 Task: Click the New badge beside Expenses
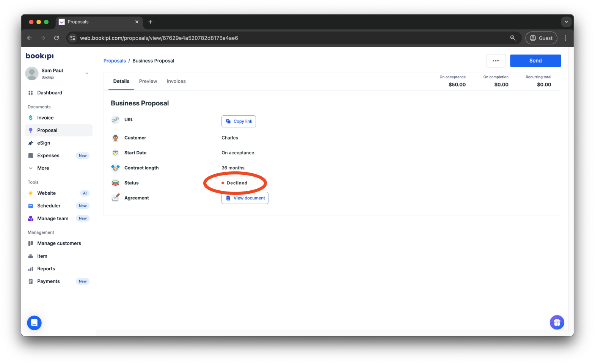pos(83,155)
